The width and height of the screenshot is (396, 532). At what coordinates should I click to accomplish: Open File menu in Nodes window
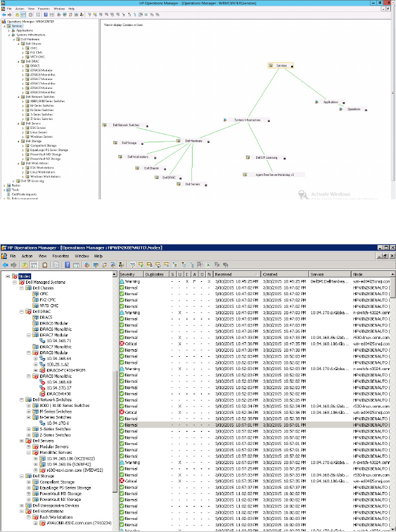[13, 256]
